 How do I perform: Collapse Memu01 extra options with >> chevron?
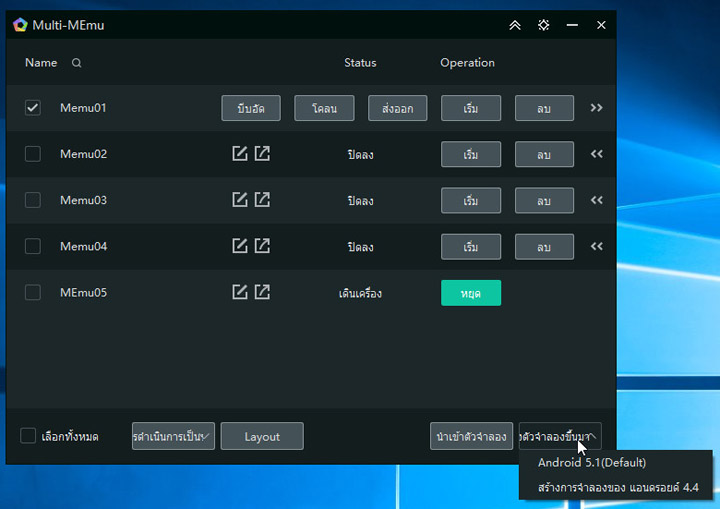596,108
